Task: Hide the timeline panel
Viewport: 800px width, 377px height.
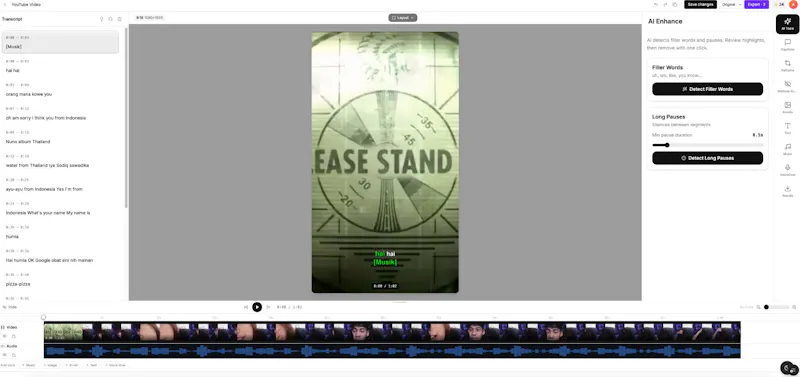Action: [x=10, y=307]
